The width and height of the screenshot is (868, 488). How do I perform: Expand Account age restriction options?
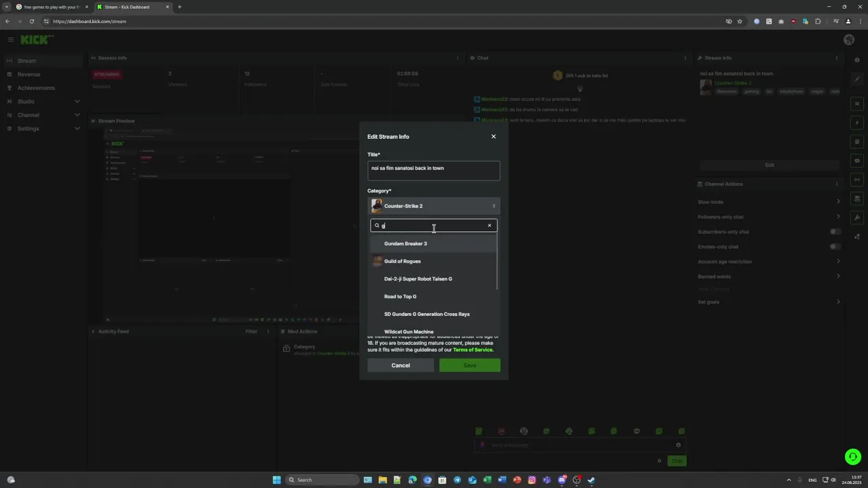[770, 262]
